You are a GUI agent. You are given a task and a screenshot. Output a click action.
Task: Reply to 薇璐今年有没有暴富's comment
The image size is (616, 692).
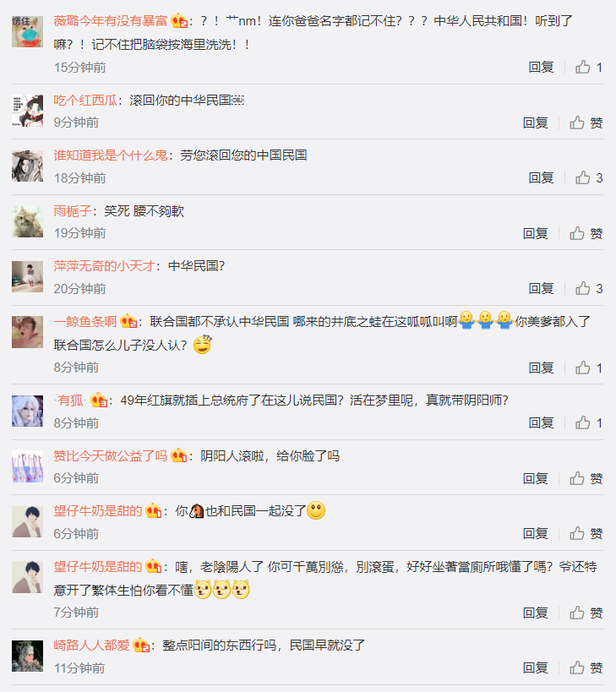coord(541,67)
